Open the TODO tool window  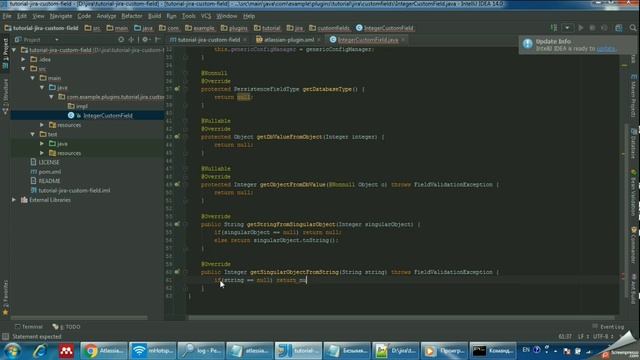pos(66,327)
